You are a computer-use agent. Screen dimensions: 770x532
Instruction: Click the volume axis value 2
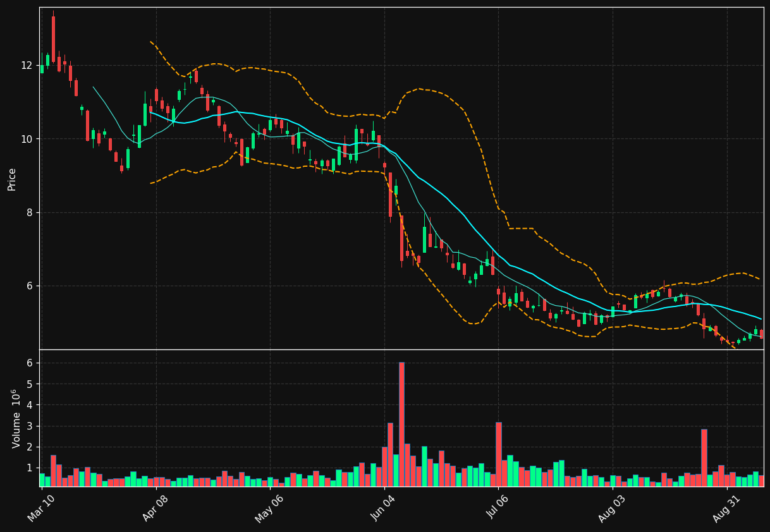click(x=30, y=447)
